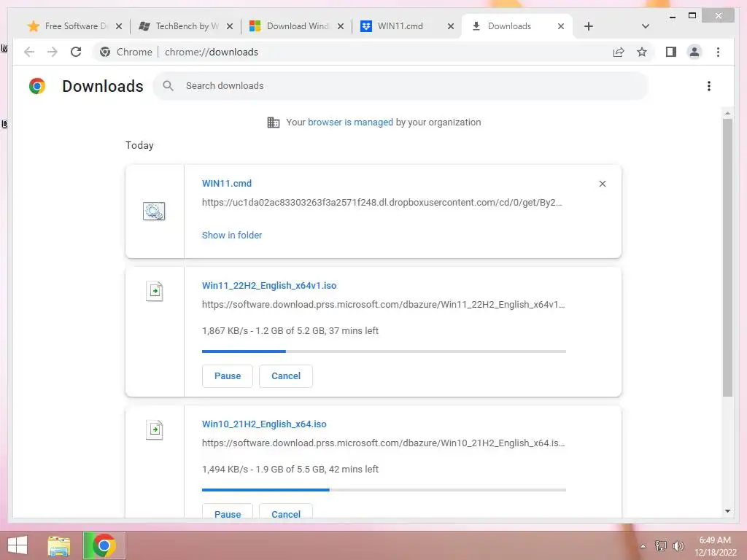The width and height of the screenshot is (747, 560).
Task: Open the Windows Start button
Action: click(18, 545)
